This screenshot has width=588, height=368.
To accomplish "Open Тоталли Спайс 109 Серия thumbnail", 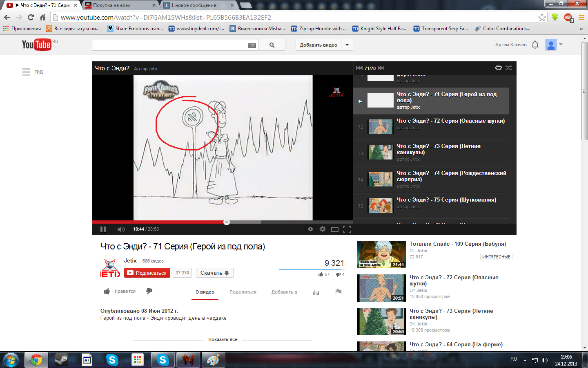I will coord(382,254).
